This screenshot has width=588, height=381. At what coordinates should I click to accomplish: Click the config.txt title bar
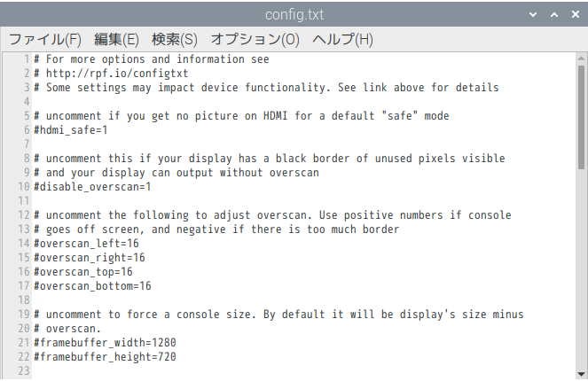(294, 15)
